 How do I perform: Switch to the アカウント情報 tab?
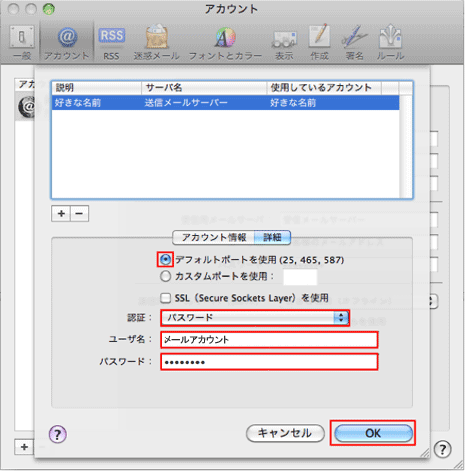click(x=213, y=237)
